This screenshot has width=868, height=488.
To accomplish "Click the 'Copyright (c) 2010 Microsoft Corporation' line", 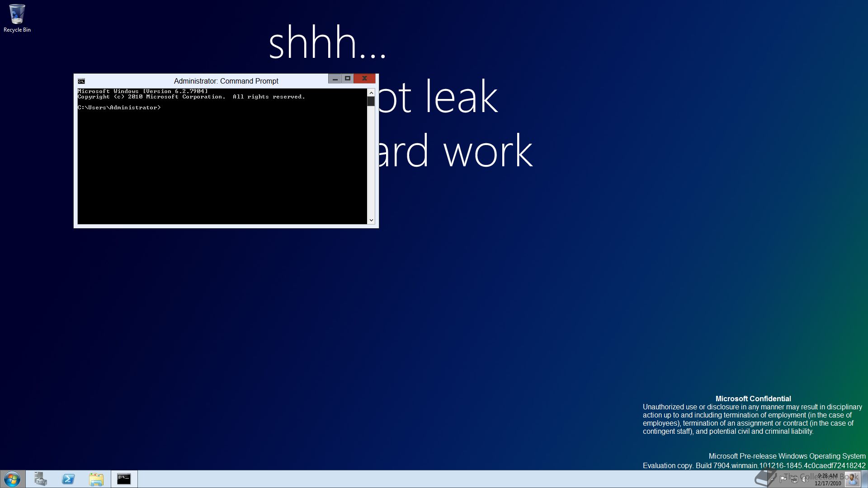I will click(x=191, y=97).
